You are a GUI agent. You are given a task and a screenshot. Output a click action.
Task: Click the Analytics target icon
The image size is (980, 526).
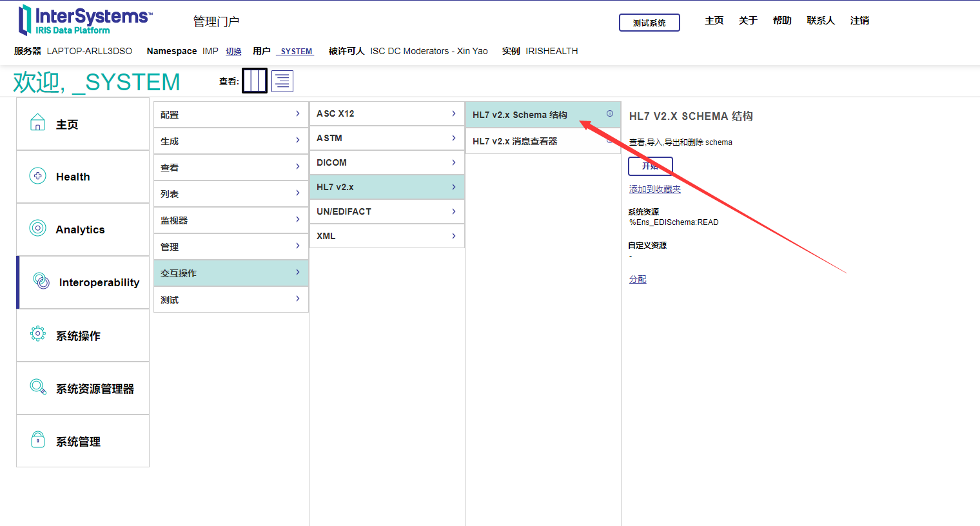coord(38,228)
